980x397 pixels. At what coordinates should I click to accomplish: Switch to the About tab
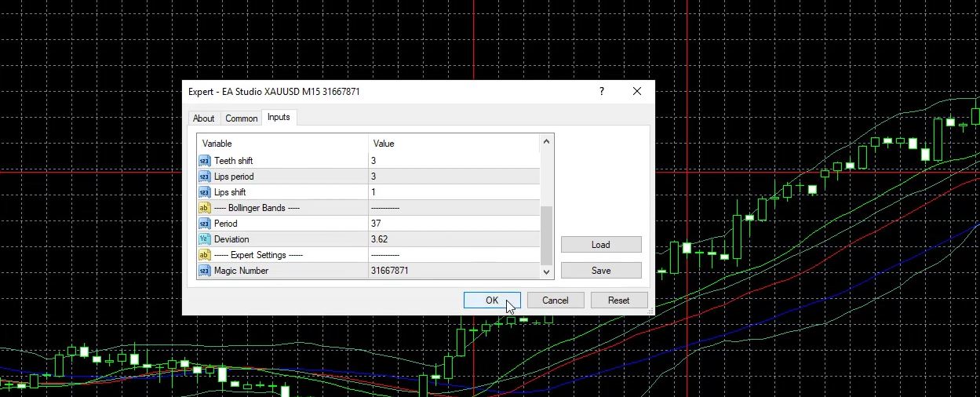pos(203,118)
